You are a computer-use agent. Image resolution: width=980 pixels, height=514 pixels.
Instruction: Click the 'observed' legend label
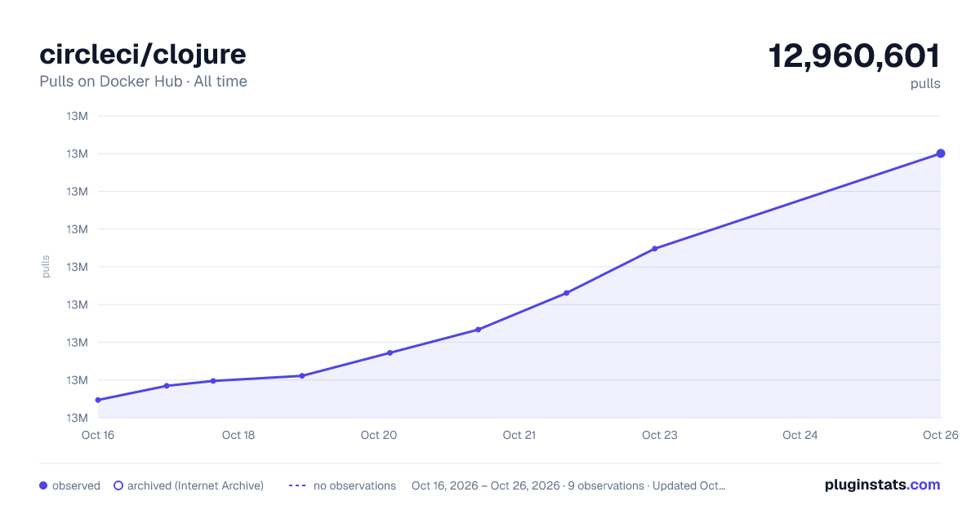tap(76, 485)
